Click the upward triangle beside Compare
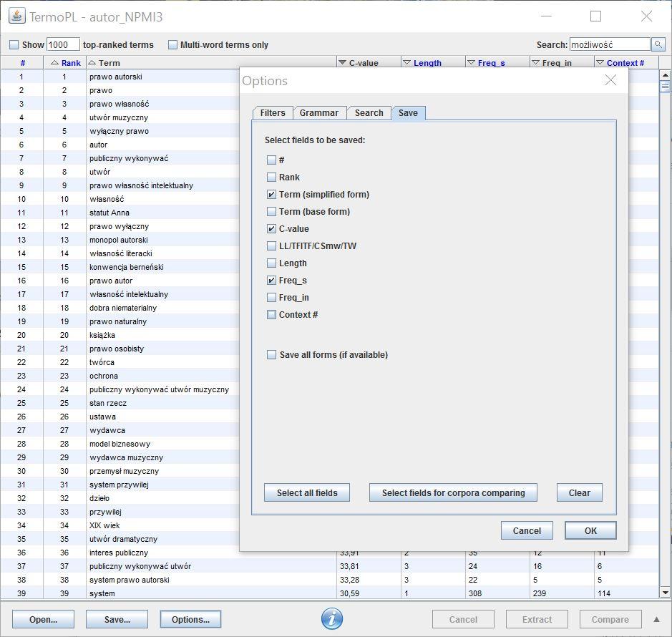Screen dimensions: 672x637 tap(656, 619)
